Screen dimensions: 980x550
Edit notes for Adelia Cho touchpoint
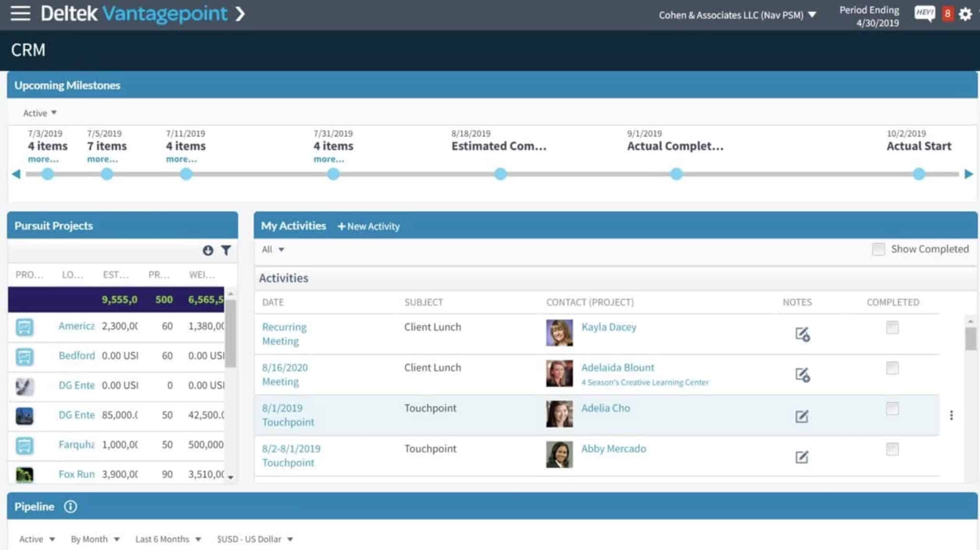(802, 416)
